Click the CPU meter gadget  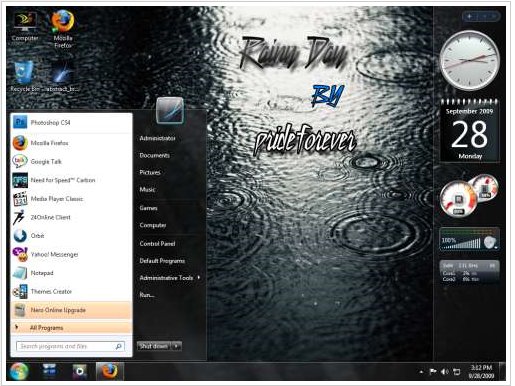(x=469, y=195)
